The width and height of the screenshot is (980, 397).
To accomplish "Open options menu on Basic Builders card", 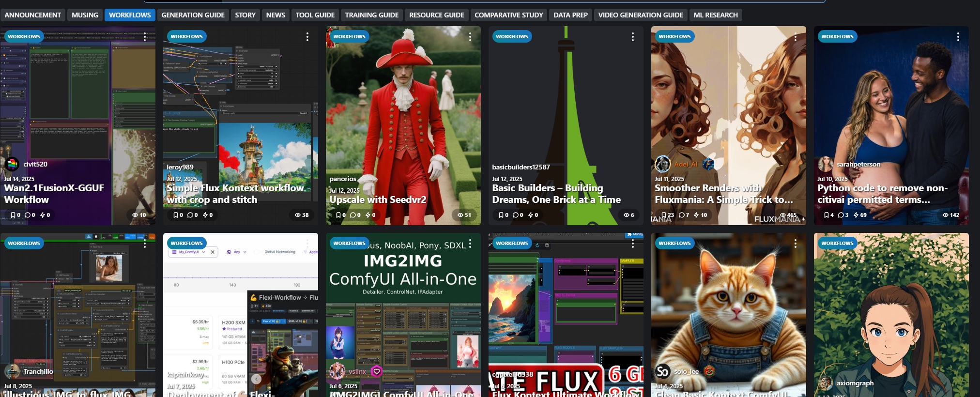I will tap(633, 37).
